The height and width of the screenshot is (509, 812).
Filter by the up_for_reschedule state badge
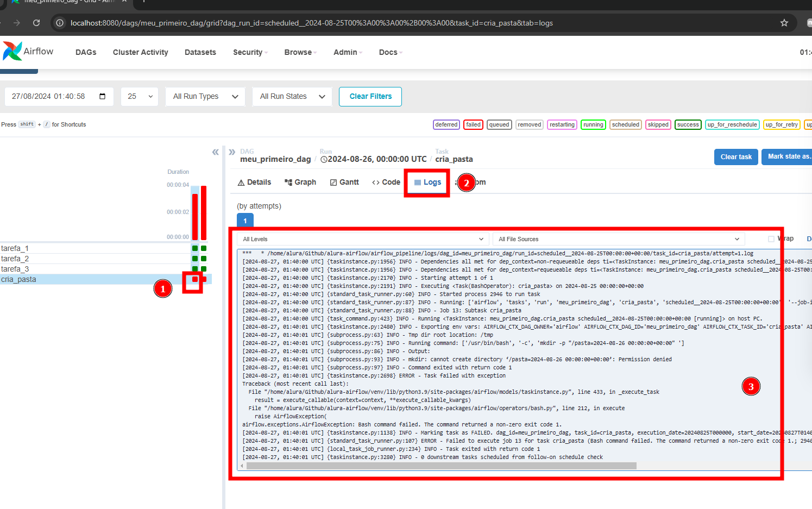pos(732,124)
